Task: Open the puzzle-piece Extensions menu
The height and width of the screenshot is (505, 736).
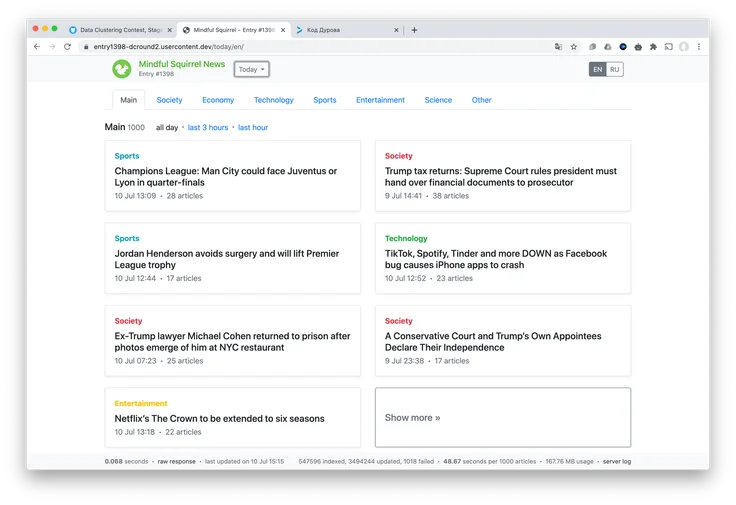Action: (x=653, y=46)
